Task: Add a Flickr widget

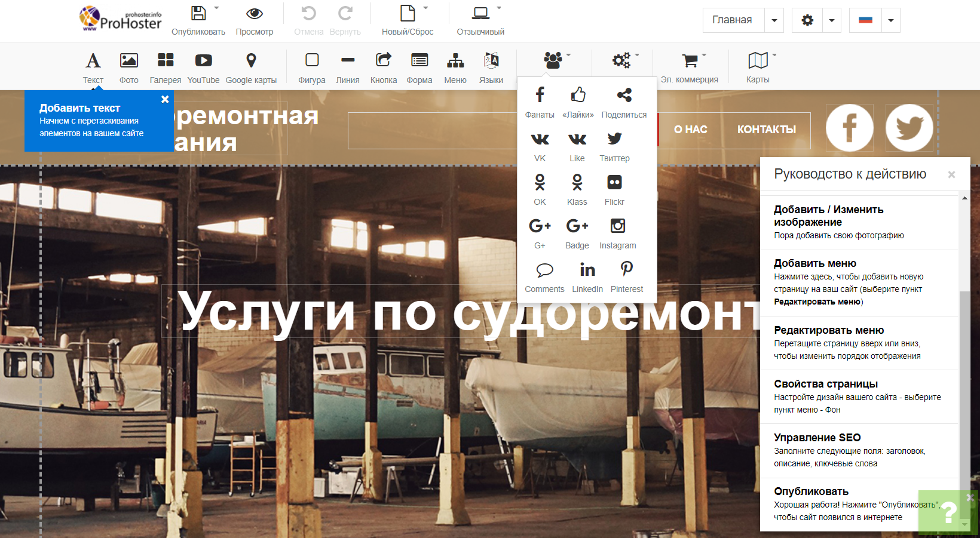Action: tap(614, 183)
